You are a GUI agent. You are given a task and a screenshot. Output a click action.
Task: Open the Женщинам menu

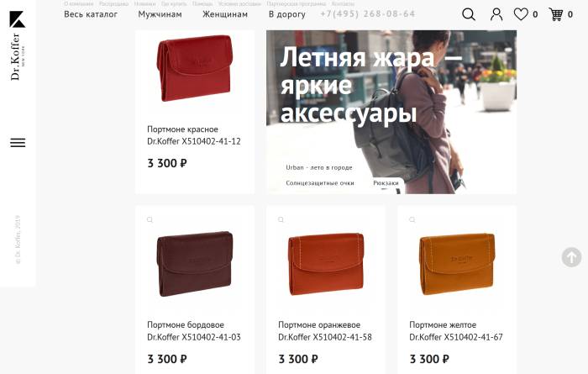(x=225, y=14)
